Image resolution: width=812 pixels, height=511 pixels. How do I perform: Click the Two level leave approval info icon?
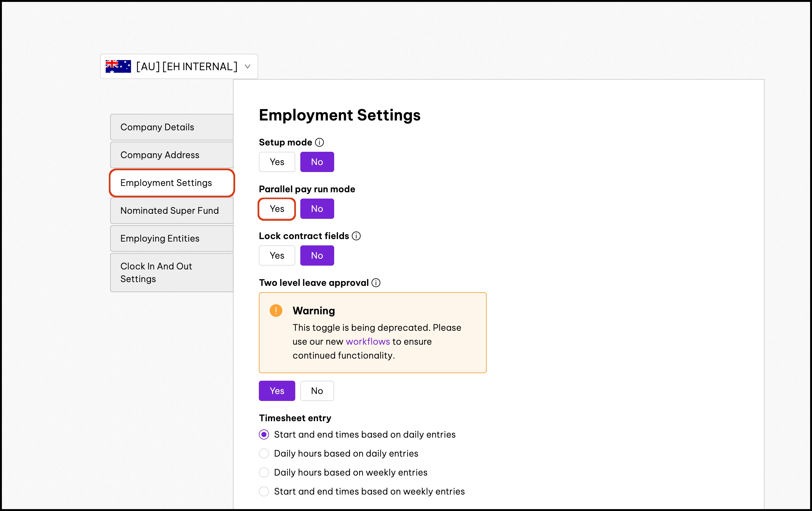(x=376, y=283)
